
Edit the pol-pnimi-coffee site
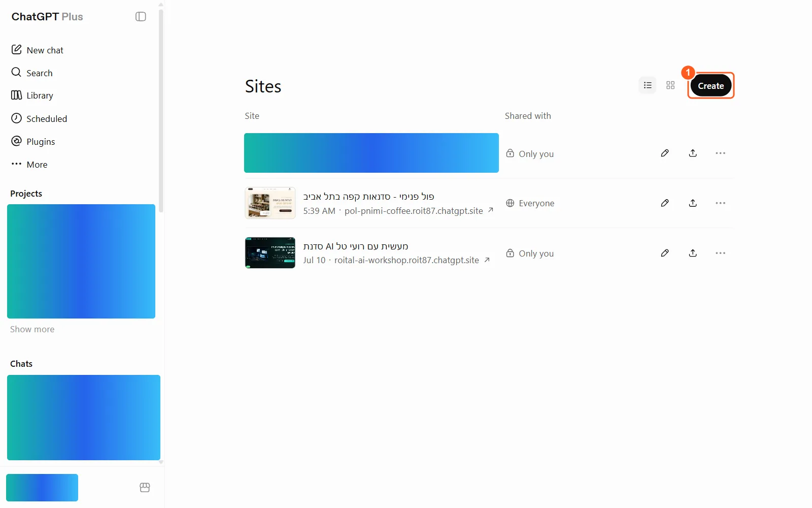pyautogui.click(x=665, y=203)
